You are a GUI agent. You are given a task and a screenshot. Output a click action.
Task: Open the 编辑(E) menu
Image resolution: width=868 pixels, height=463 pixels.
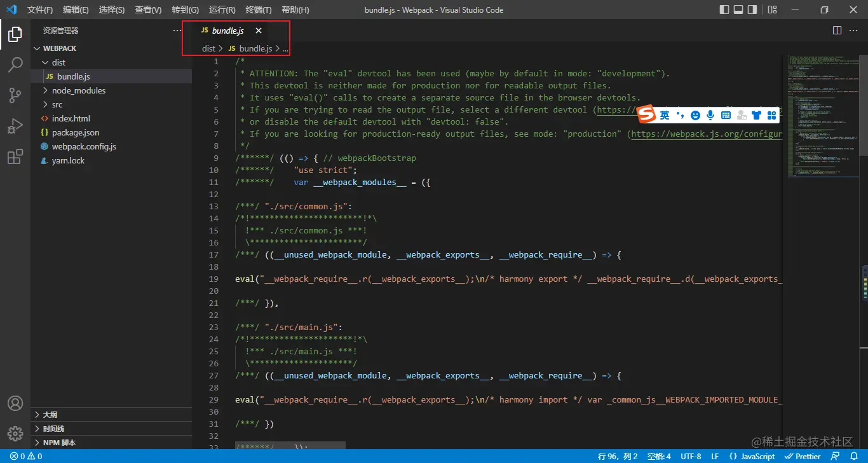76,10
